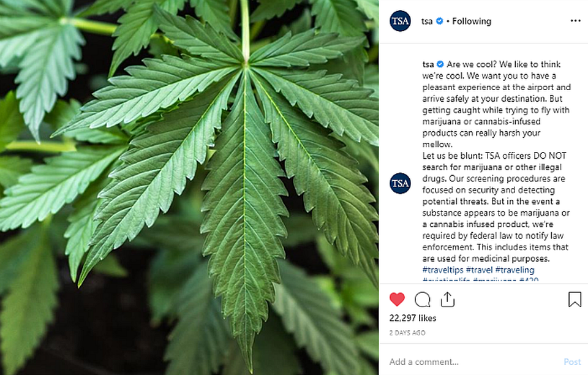
Task: Toggle the Following status button
Action: [472, 21]
